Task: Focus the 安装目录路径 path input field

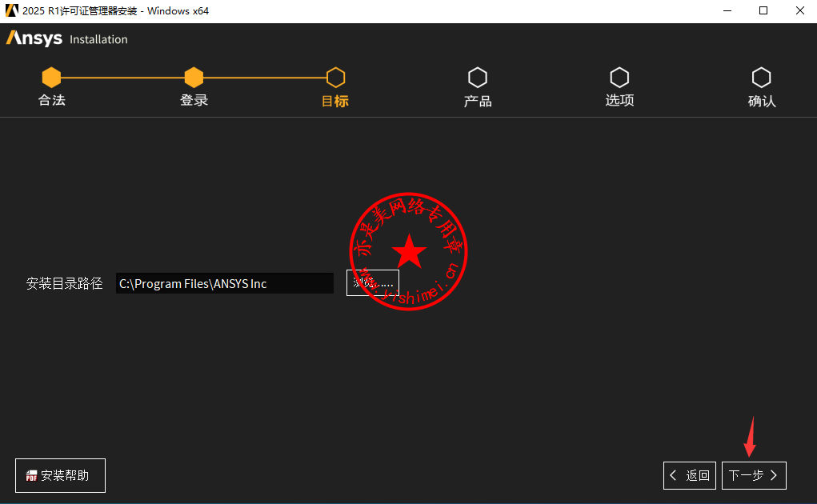Action: [x=225, y=283]
